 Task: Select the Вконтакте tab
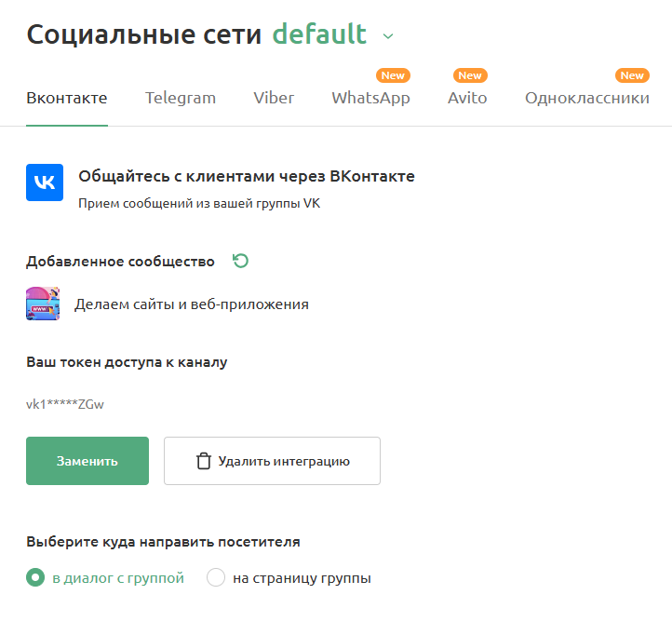click(67, 98)
